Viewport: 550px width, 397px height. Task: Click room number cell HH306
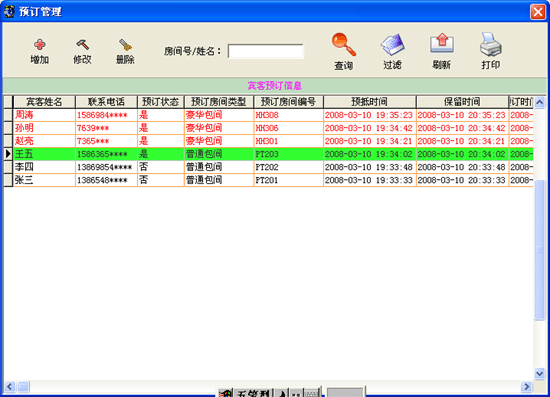pos(288,128)
